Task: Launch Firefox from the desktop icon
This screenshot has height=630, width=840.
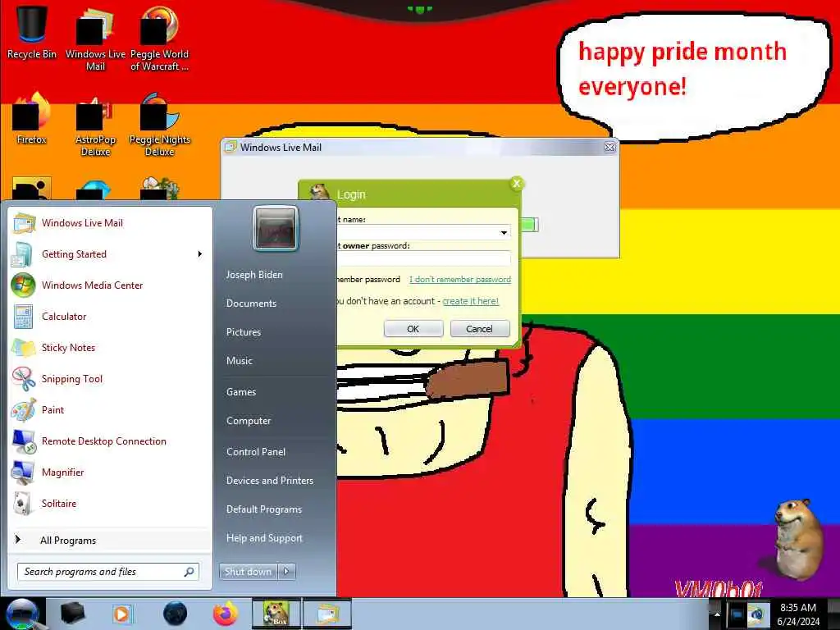Action: tap(31, 118)
